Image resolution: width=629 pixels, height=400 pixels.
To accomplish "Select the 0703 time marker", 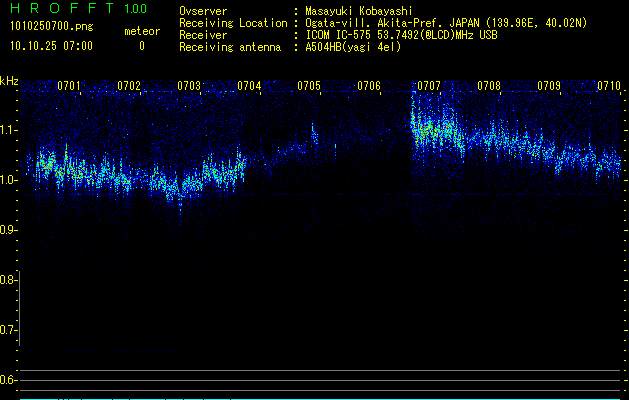I will 189,86.
